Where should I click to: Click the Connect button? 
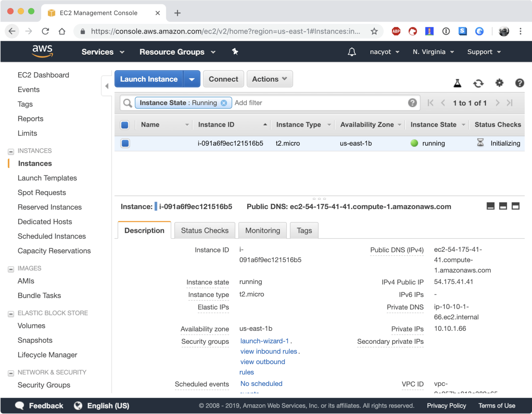223,79
